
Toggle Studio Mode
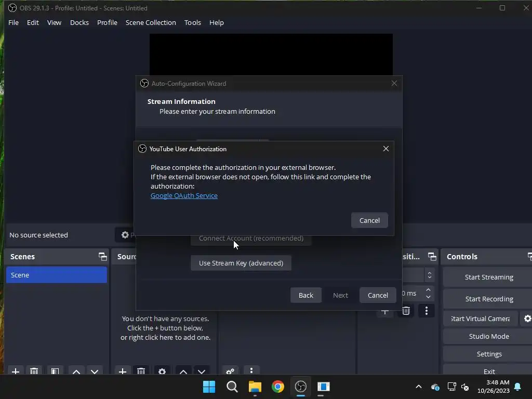point(488,336)
